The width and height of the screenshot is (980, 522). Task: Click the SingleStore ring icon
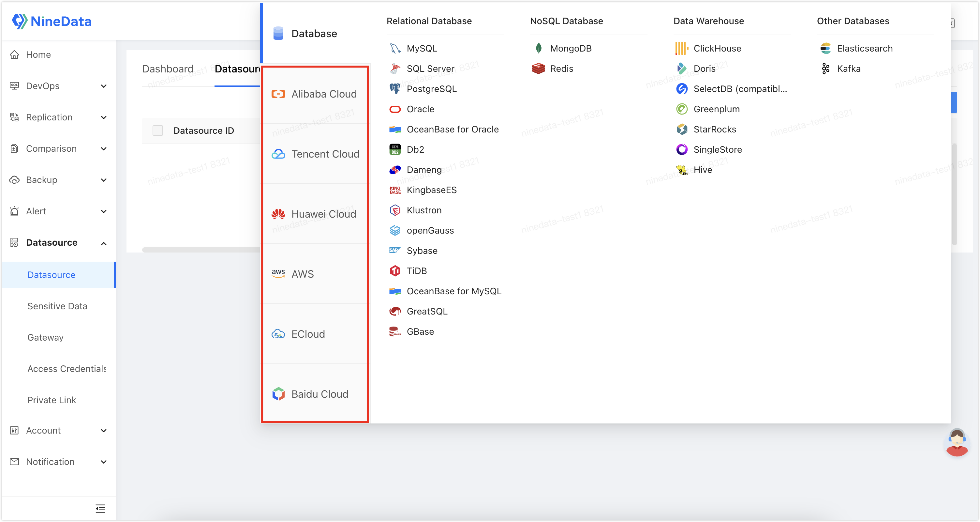pyautogui.click(x=682, y=150)
